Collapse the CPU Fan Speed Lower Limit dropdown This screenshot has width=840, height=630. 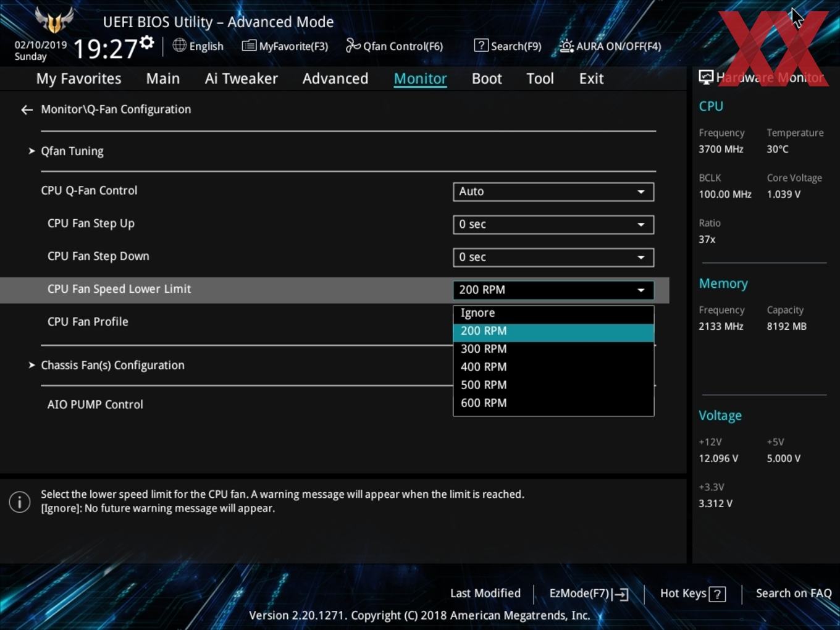click(x=553, y=290)
